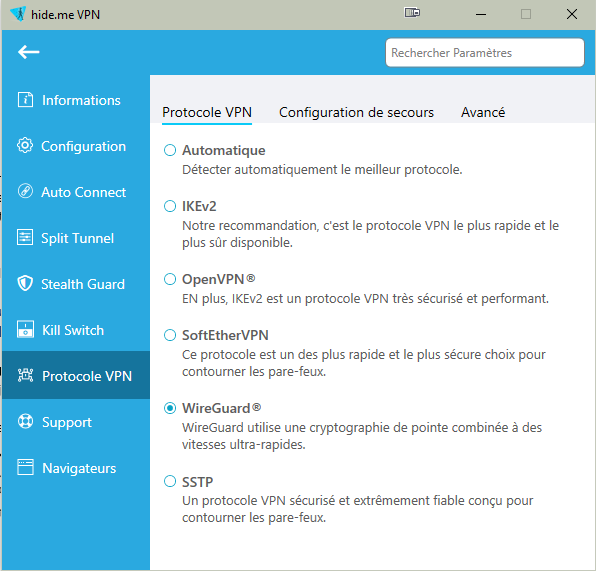
Task: Click the back arrow icon
Action: (29, 52)
